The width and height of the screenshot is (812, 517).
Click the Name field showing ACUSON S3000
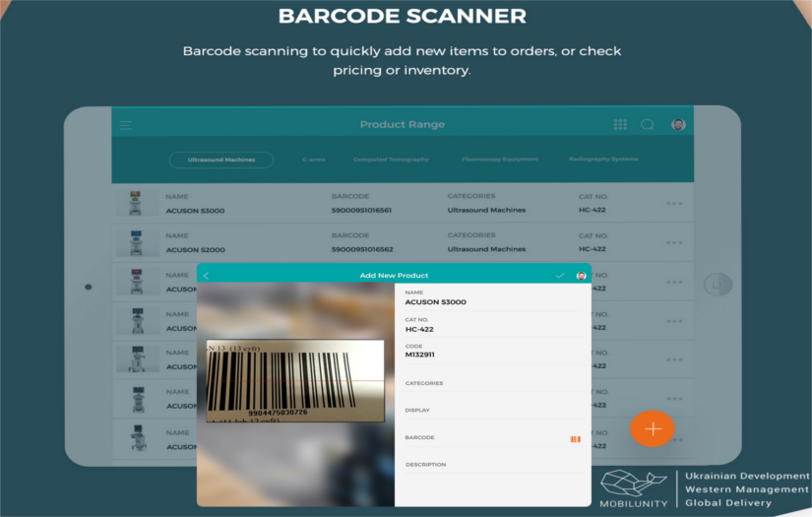point(493,297)
